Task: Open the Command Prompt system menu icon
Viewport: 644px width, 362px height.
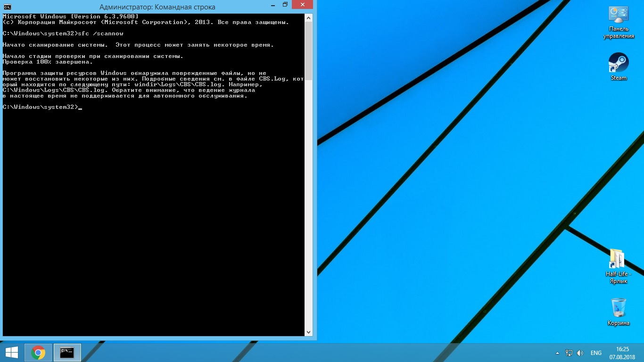Action: (8, 7)
